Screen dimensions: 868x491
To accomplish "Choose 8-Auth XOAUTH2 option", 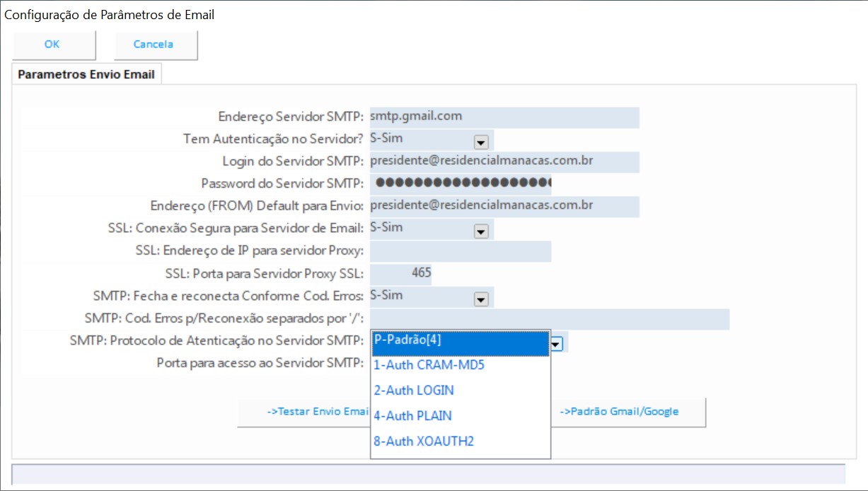I will point(460,441).
